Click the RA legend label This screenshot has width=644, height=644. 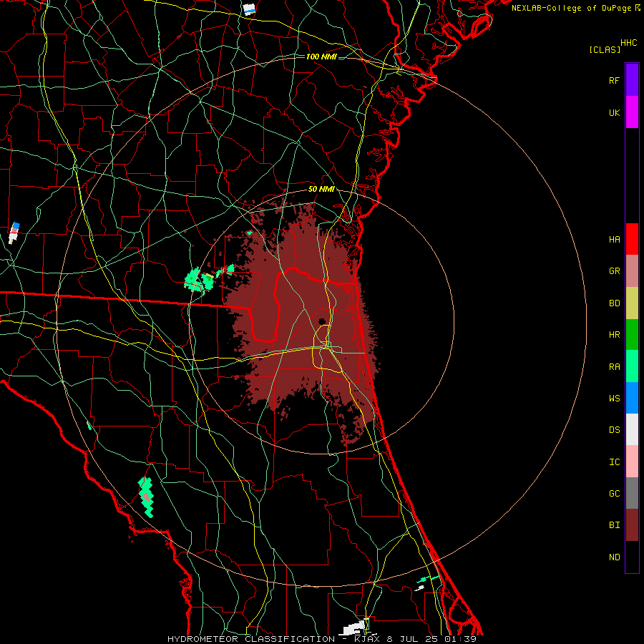click(614, 367)
